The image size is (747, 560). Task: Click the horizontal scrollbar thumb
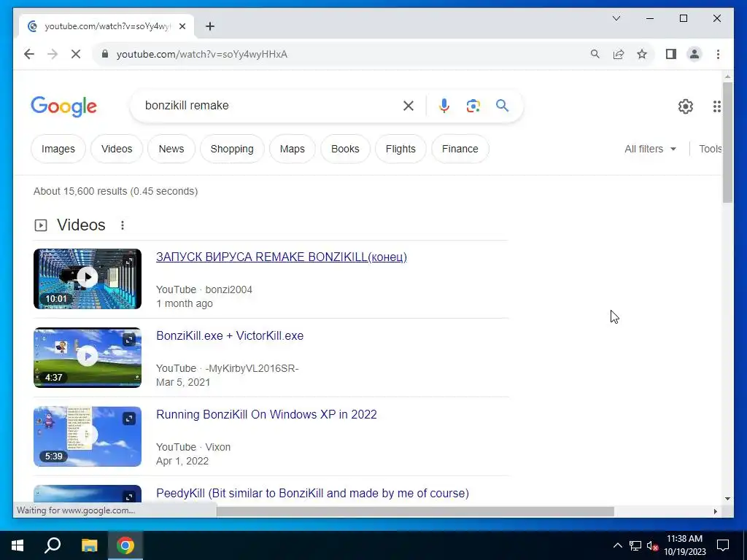(x=415, y=511)
